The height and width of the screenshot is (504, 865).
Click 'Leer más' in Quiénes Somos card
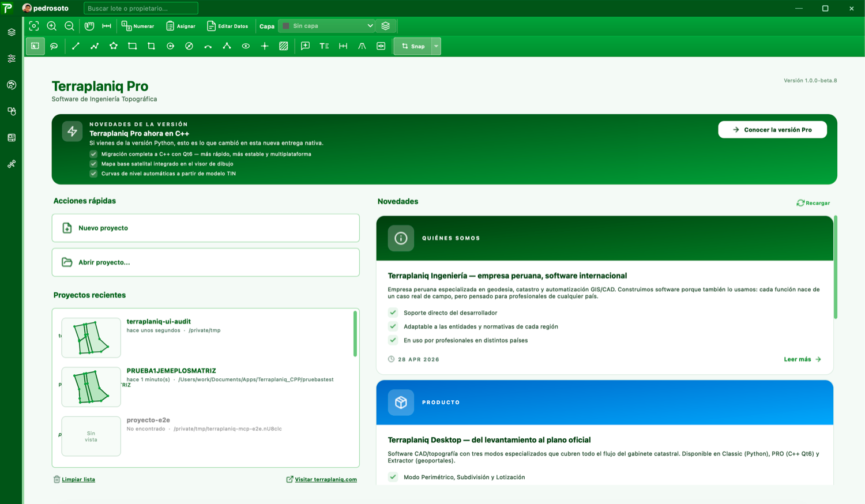coord(802,359)
